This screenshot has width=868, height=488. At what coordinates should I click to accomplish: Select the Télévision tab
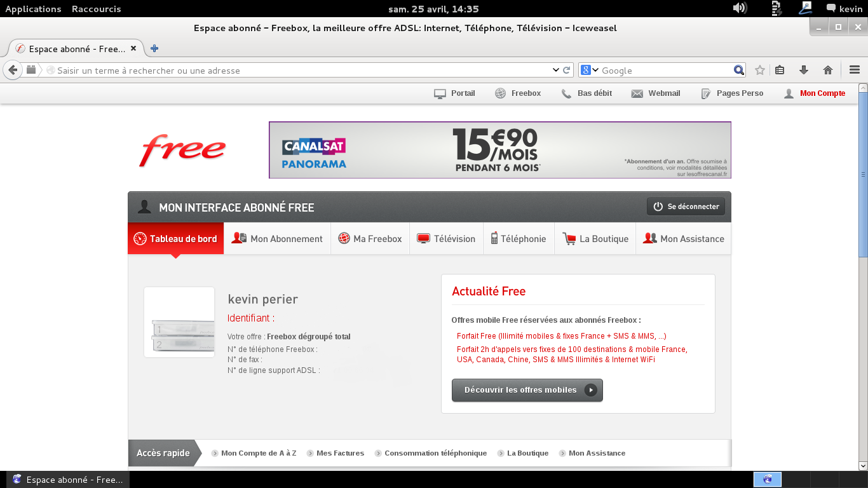click(x=447, y=239)
